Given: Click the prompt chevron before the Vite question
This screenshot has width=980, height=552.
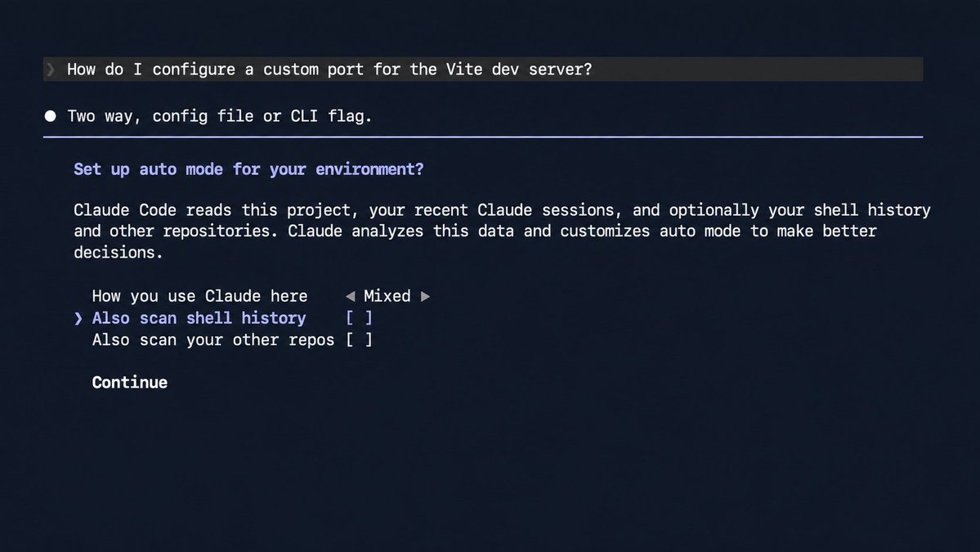Looking at the screenshot, I should pyautogui.click(x=51, y=70).
